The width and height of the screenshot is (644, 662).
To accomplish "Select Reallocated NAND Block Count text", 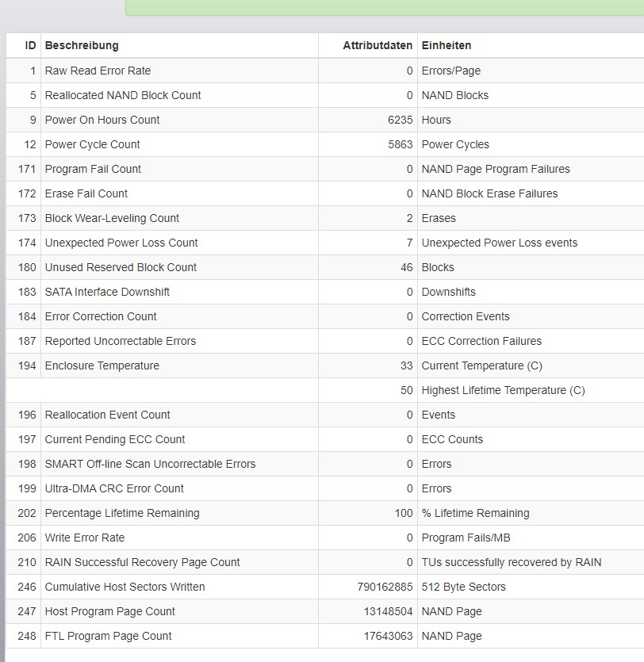I will tap(123, 95).
